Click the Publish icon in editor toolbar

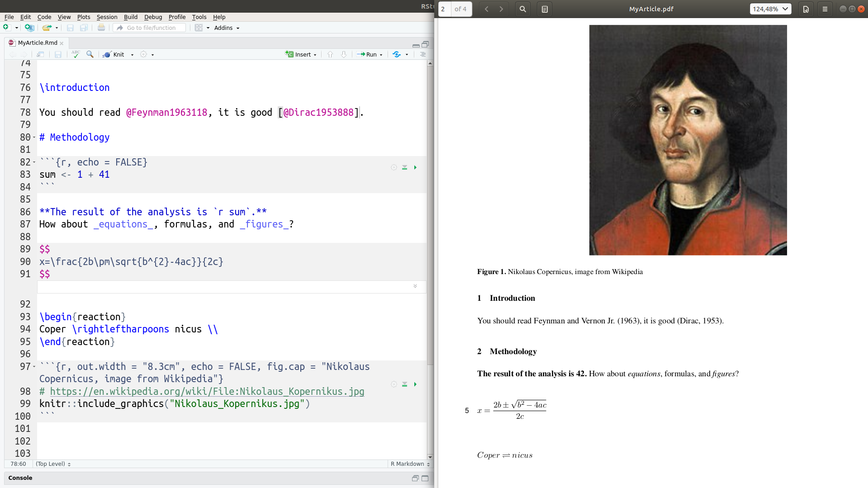397,54
